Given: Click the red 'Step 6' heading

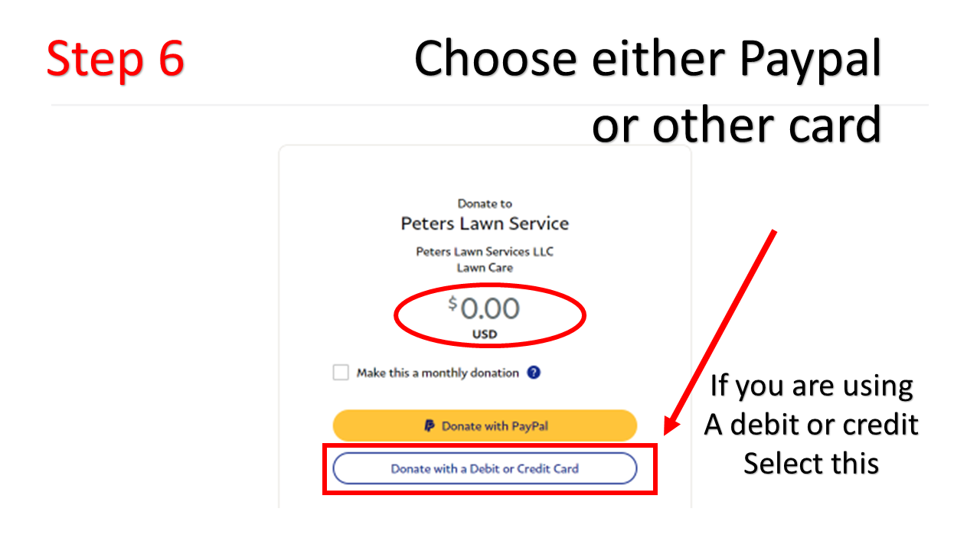Looking at the screenshot, I should [115, 59].
